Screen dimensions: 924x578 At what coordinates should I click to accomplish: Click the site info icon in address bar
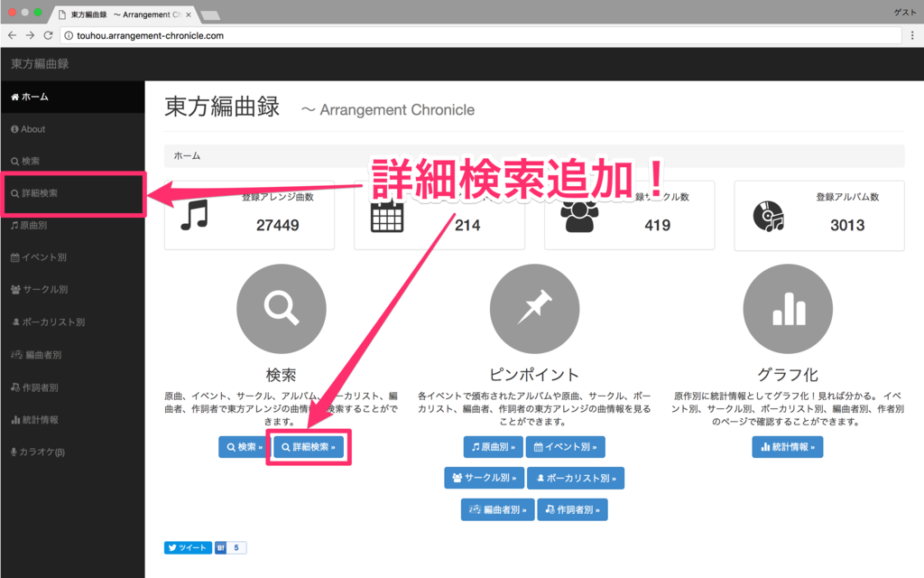pyautogui.click(x=69, y=35)
